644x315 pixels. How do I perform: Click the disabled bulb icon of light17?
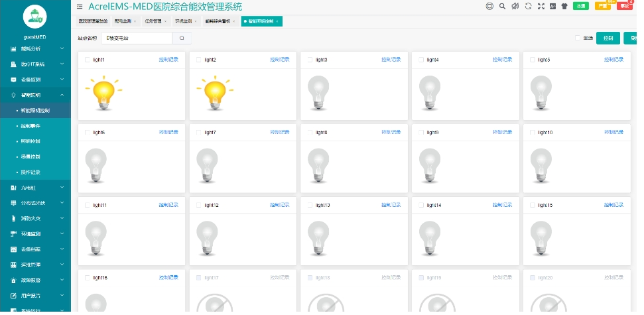click(215, 303)
